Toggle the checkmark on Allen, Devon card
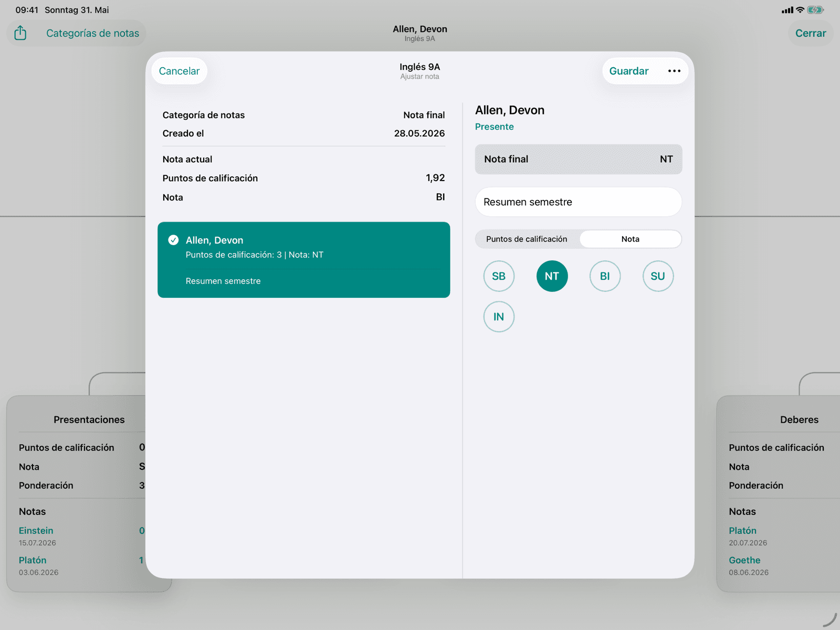840x630 pixels. point(173,240)
